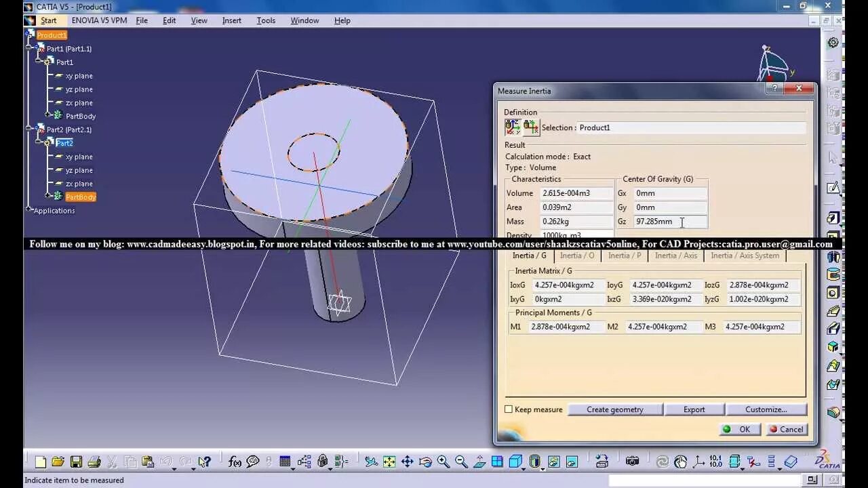Viewport: 868px width, 488px height.
Task: Expand the Applications tree node
Action: [28, 210]
